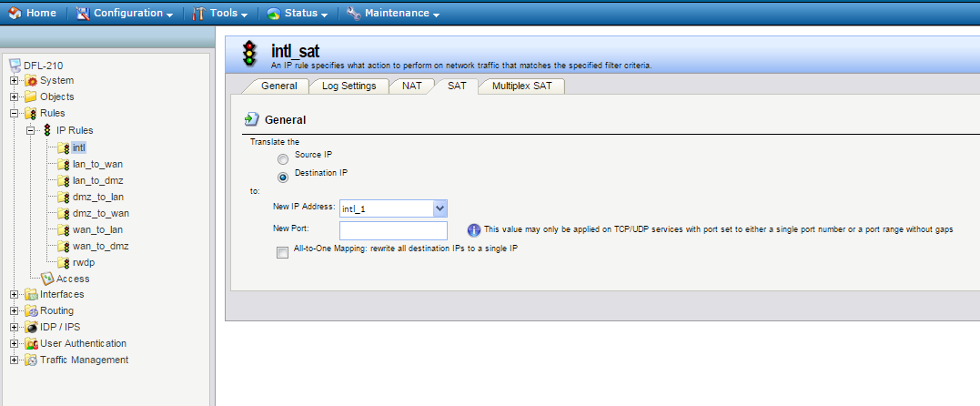Click the User Authentication folder icon

coord(31,343)
